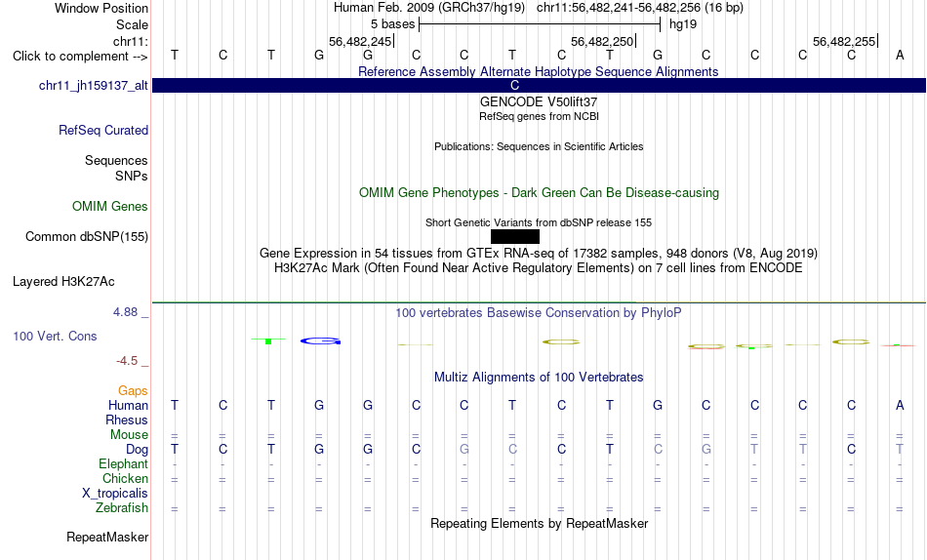Click the Gaps row label
Screen dimensions: 927x560
[133, 391]
